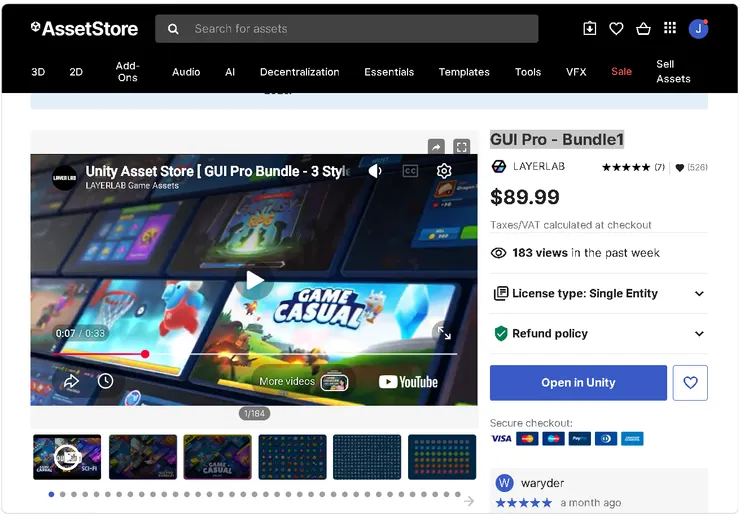The height and width of the screenshot is (514, 740).
Task: Click the 1/184 image counter badge
Action: point(254,414)
